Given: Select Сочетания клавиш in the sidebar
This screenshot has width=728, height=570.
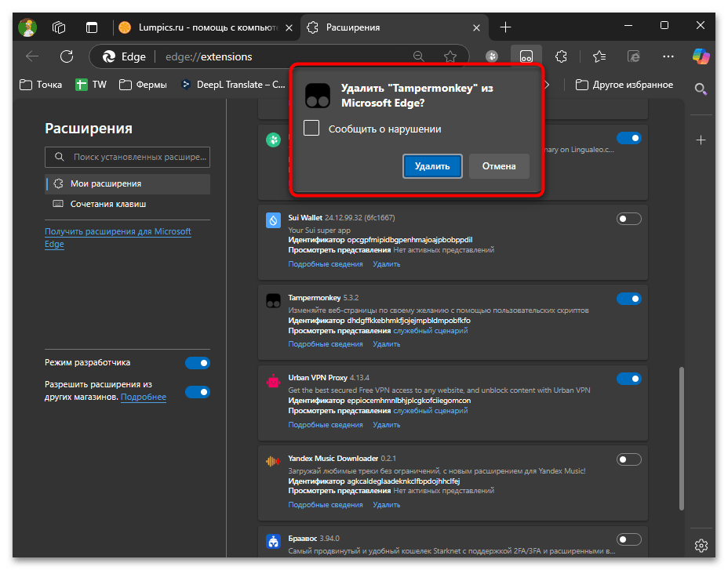Looking at the screenshot, I should click(128, 204).
